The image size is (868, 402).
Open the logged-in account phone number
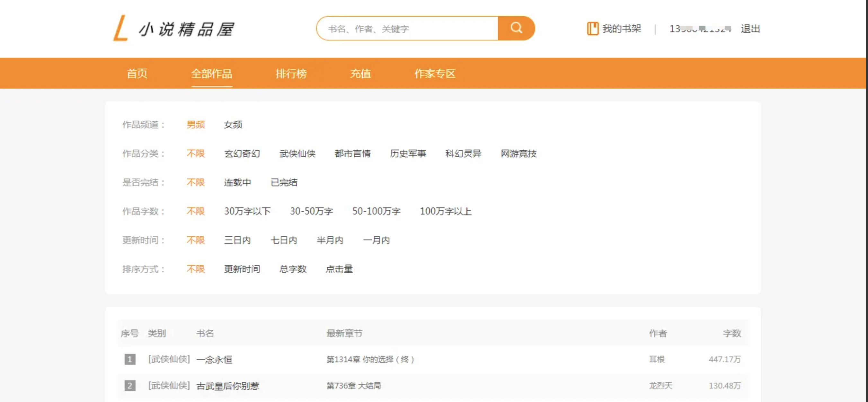[x=700, y=29]
